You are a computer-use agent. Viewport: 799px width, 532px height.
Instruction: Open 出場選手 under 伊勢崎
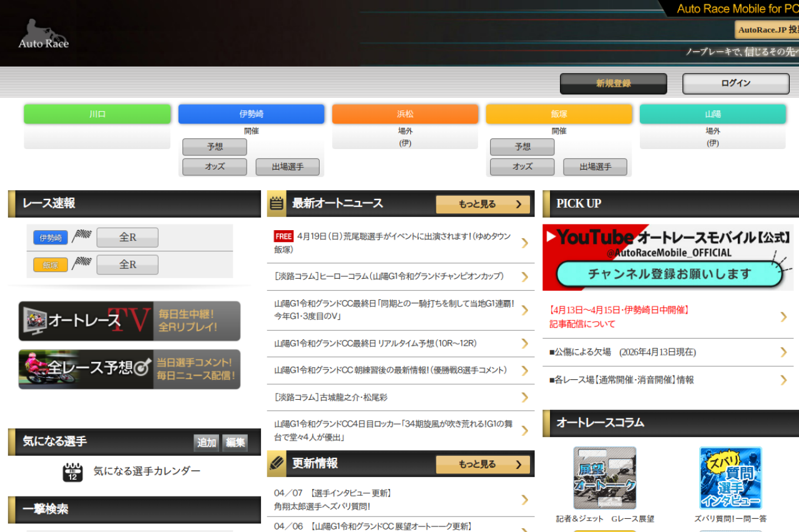click(x=287, y=167)
